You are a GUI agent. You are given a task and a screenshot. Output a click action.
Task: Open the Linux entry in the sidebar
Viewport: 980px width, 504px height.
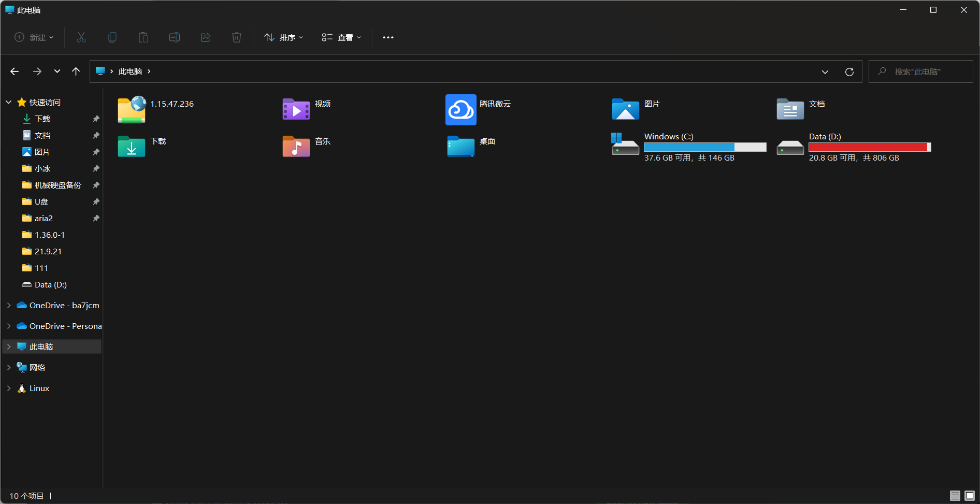39,388
